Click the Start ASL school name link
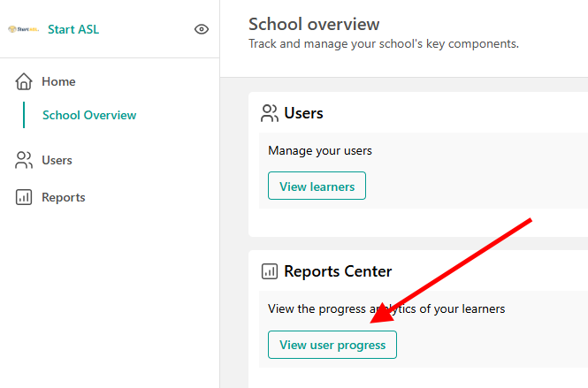 click(73, 29)
